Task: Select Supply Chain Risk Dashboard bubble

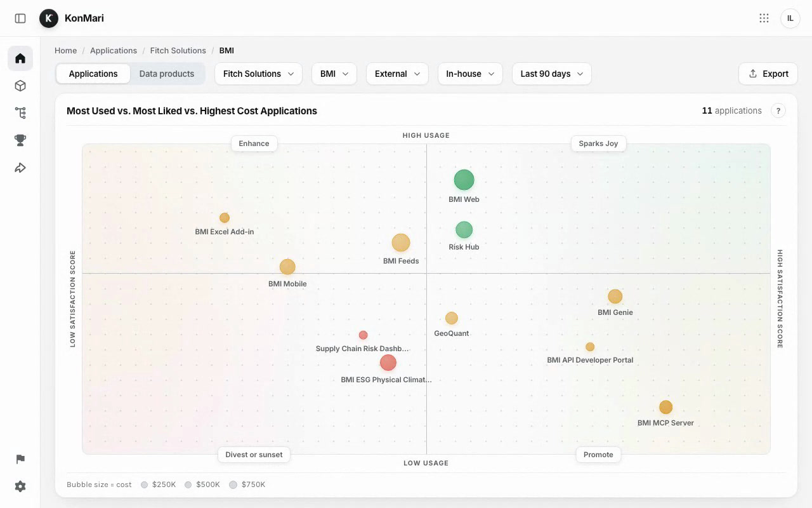Action: click(x=363, y=335)
